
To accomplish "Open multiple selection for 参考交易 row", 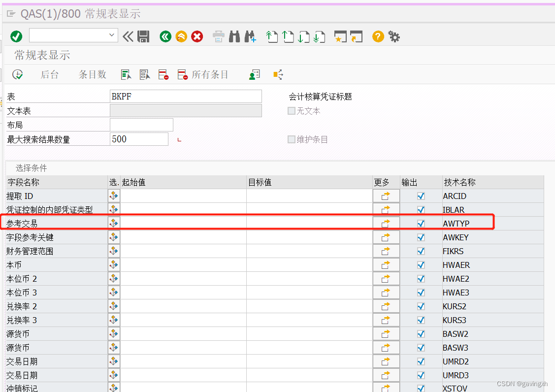I will [x=114, y=222].
